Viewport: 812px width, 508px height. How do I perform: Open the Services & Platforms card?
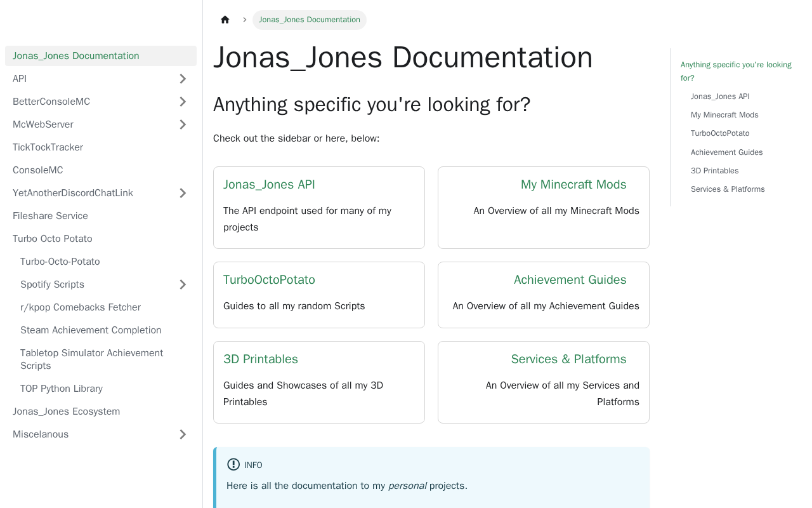coord(568,359)
